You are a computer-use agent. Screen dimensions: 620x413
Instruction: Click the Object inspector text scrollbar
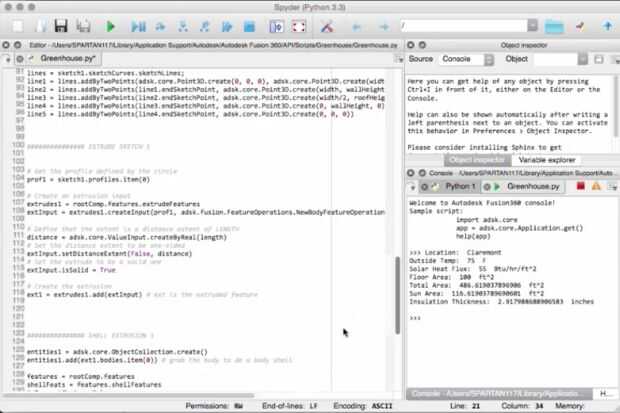click(616, 107)
